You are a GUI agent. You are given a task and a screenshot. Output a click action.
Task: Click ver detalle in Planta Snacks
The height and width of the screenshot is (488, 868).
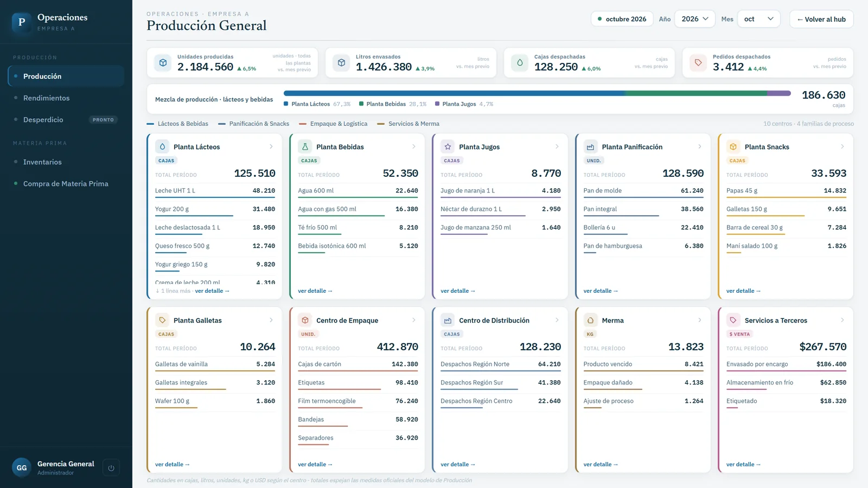(x=743, y=291)
